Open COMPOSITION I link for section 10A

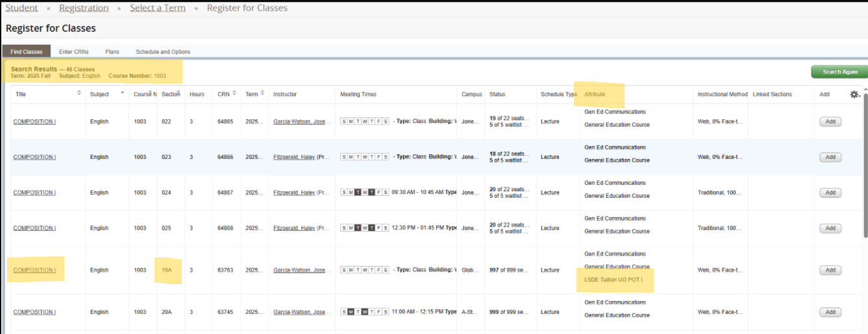(34, 270)
